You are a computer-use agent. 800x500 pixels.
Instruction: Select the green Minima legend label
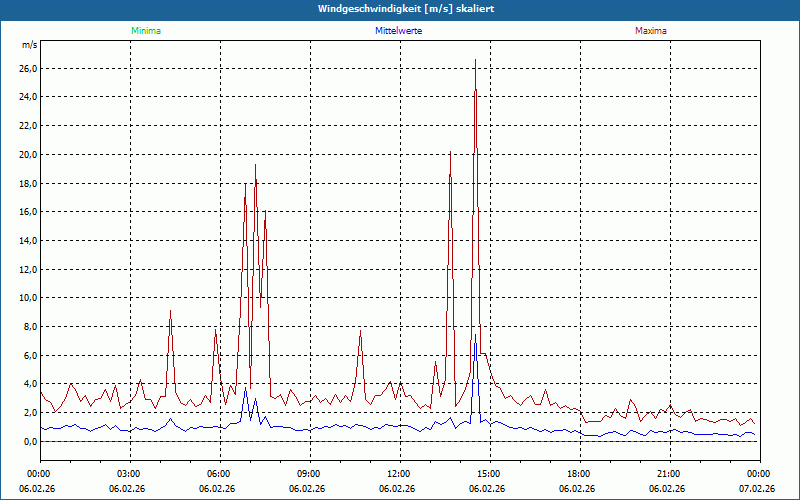pyautogui.click(x=146, y=31)
